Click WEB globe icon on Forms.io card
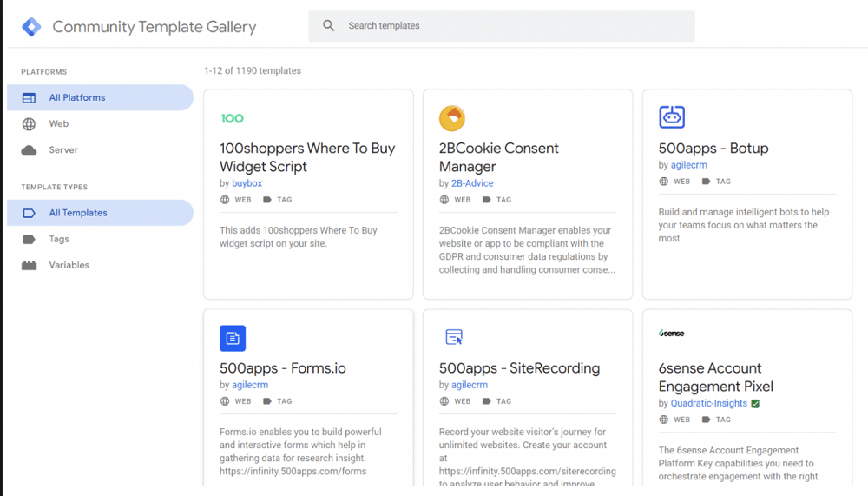Image resolution: width=868 pixels, height=496 pixels. (225, 401)
